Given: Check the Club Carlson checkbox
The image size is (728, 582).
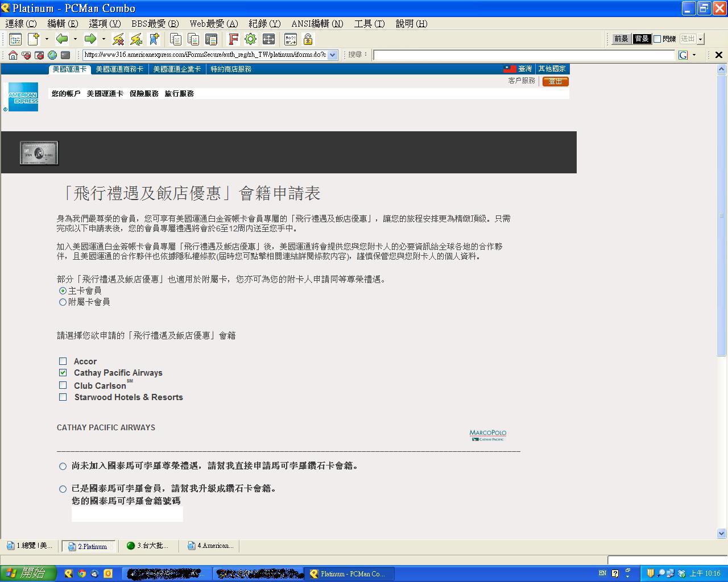Looking at the screenshot, I should 63,385.
